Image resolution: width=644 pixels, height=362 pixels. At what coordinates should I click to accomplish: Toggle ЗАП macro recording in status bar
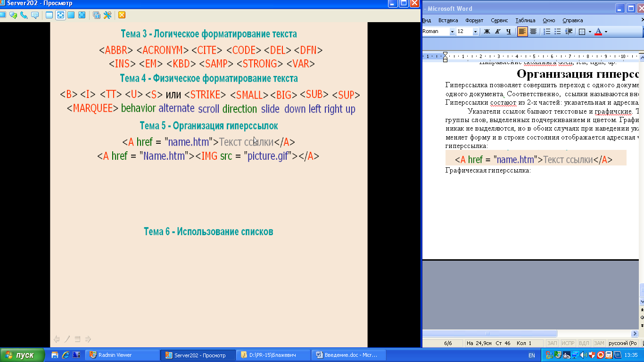tap(552, 343)
